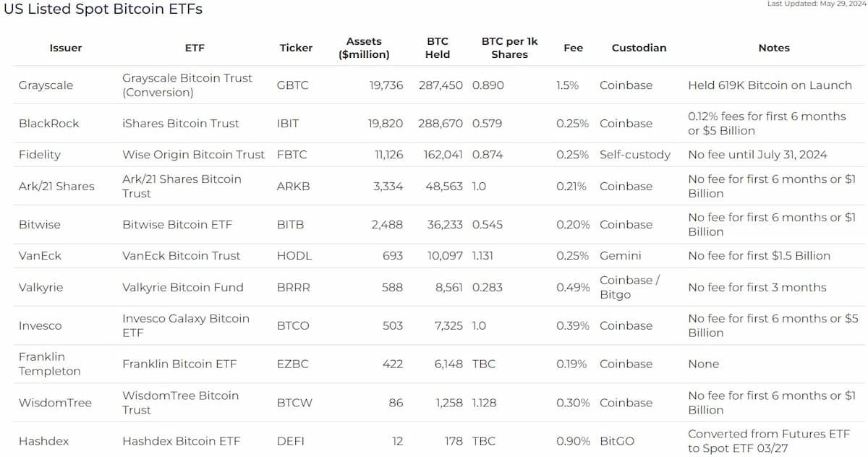The image size is (868, 457).
Task: Open the Grayscale Bitcoin Trust (Conversion) entry
Action: coord(187,85)
